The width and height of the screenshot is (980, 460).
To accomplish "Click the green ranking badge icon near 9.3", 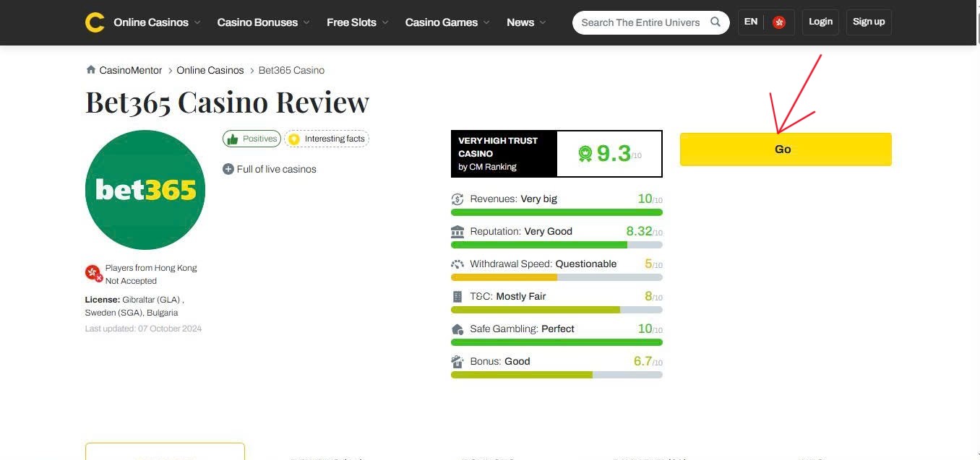I will coord(585,154).
